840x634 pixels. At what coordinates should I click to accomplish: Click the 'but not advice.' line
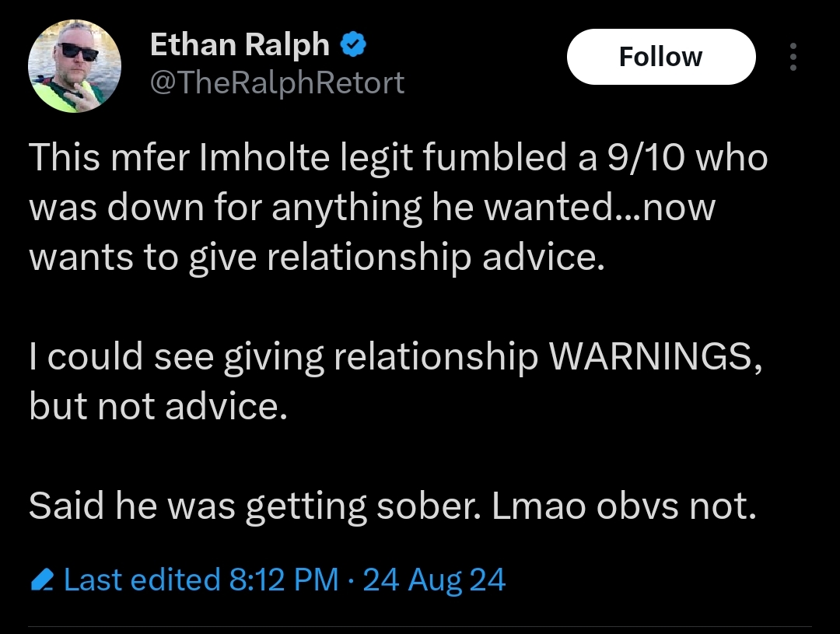point(158,405)
